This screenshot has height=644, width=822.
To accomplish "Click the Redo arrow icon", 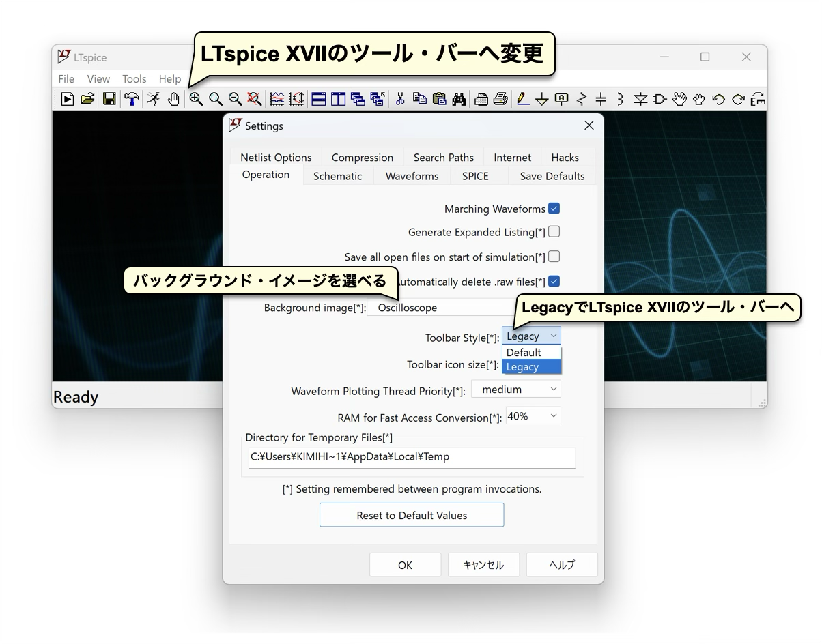I will (738, 99).
